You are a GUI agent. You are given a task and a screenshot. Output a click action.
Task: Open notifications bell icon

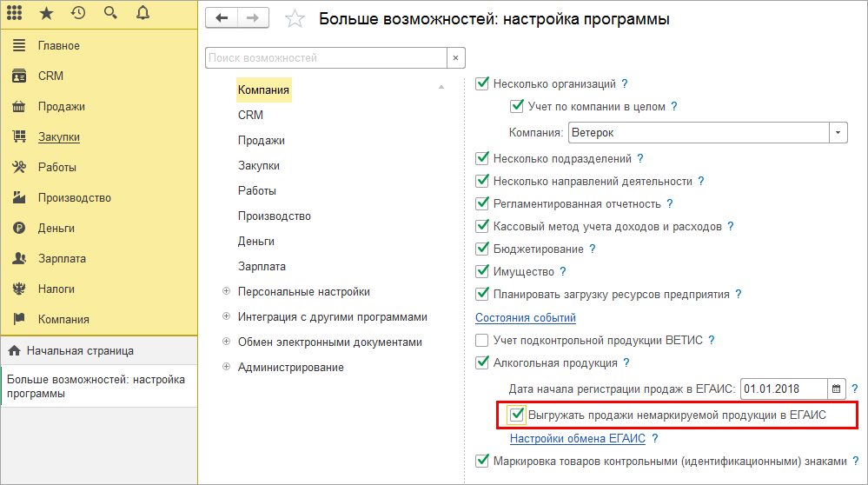tap(142, 13)
